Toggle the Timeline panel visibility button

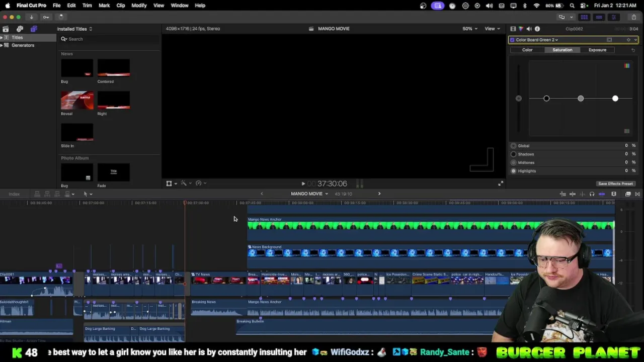[x=599, y=17]
